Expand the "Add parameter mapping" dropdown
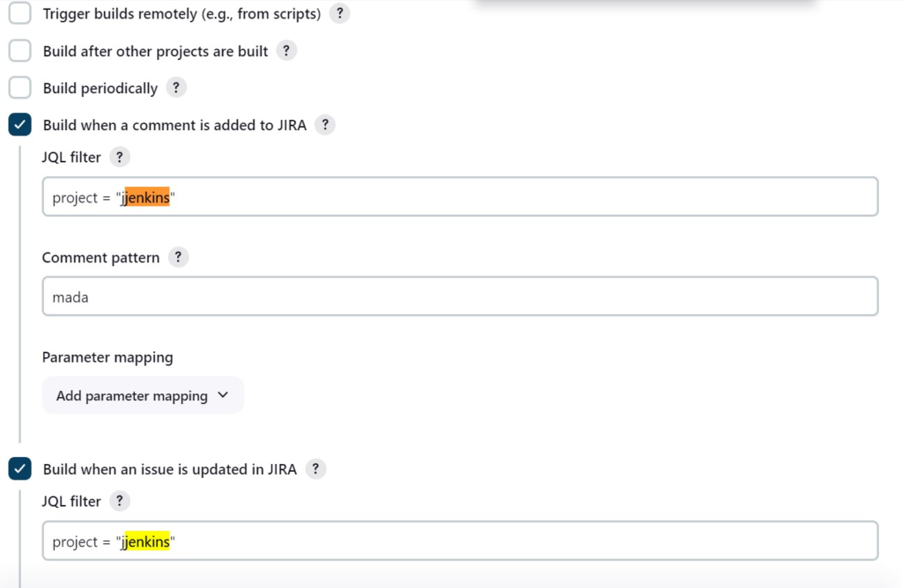Screen dimensions: 902x588 click(x=143, y=395)
